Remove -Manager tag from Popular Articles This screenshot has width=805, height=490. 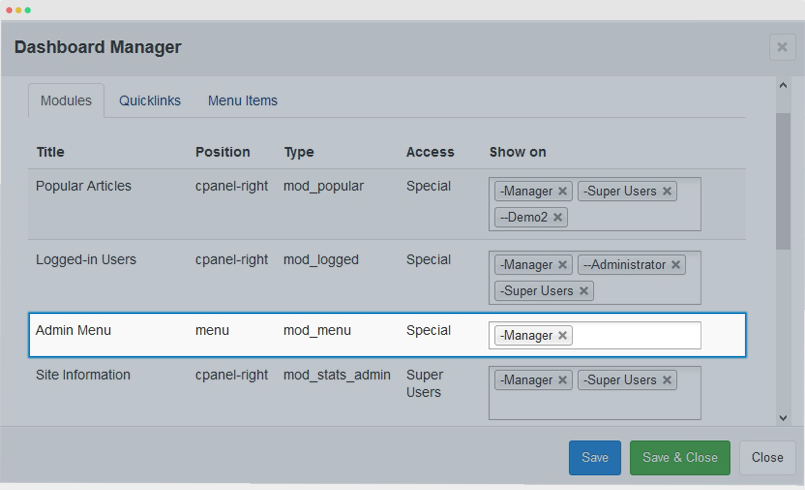click(563, 191)
